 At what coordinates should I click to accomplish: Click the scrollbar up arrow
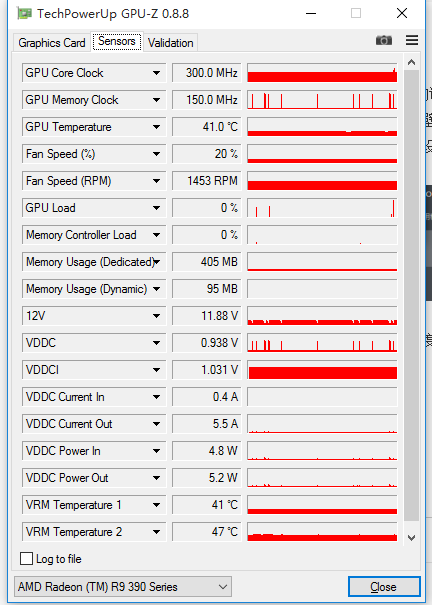[412, 62]
